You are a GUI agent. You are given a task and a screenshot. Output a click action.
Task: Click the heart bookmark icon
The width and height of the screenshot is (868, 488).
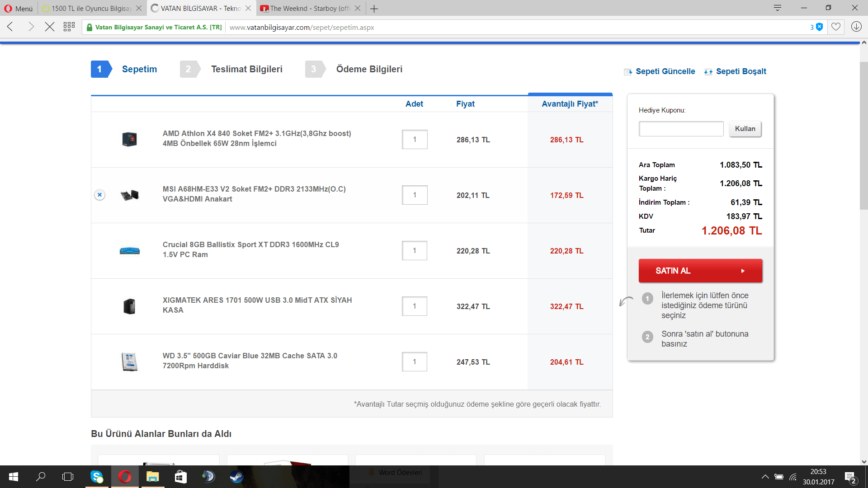tap(836, 27)
